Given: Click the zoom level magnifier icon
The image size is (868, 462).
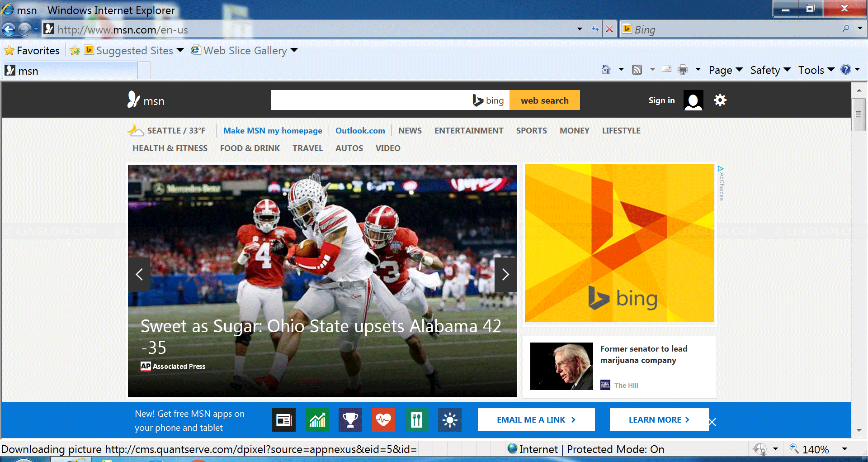Looking at the screenshot, I should pyautogui.click(x=794, y=448).
